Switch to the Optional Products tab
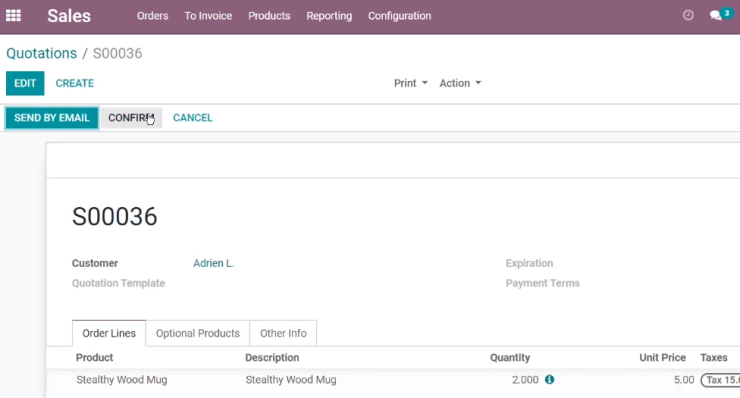This screenshot has width=740, height=398. (198, 333)
